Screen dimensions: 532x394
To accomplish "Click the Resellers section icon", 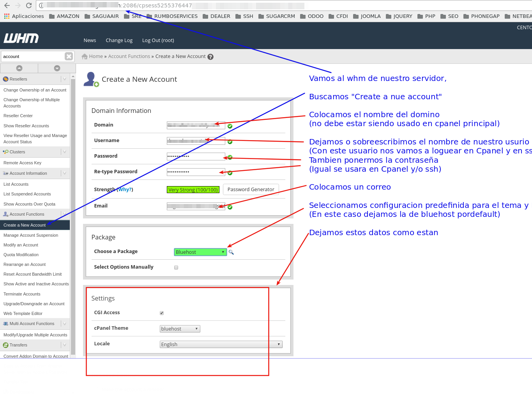I will (5, 79).
